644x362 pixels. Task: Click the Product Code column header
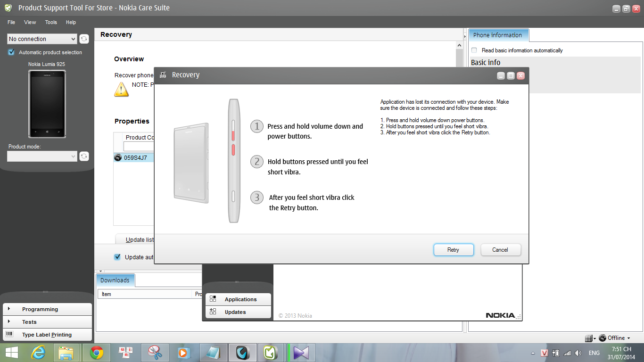(139, 137)
